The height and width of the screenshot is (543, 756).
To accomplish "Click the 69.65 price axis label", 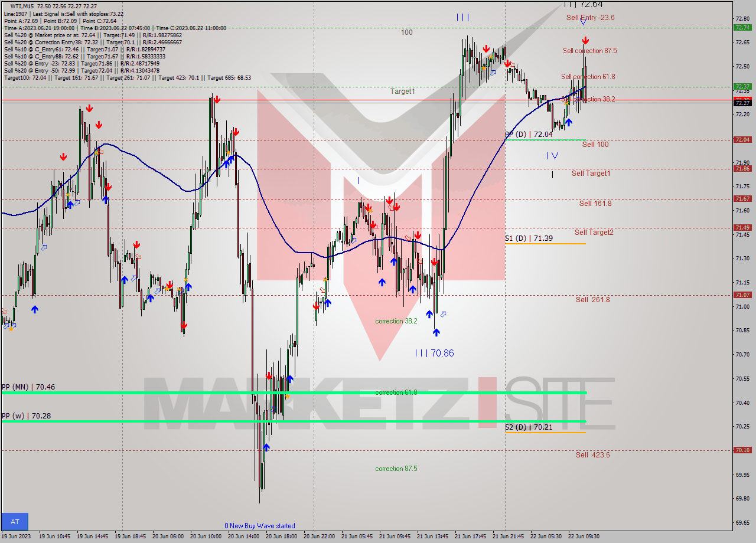I will [x=742, y=522].
